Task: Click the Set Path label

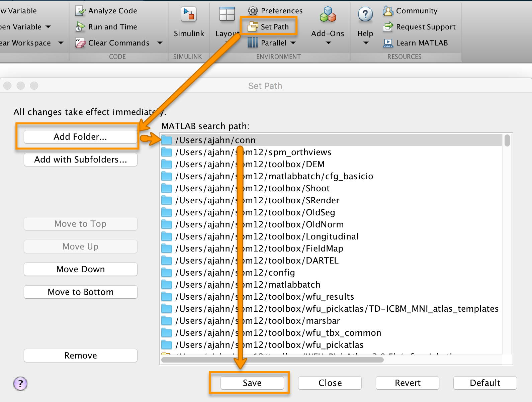Action: 275,27
